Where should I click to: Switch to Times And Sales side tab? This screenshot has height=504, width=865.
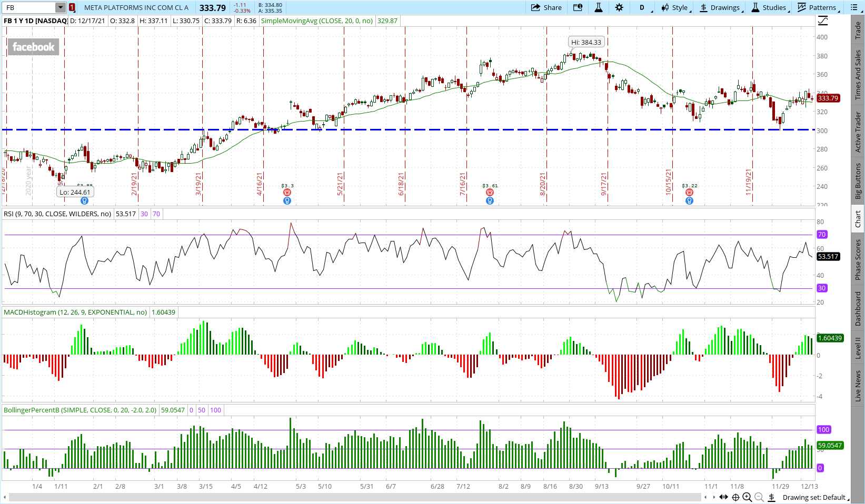(x=858, y=75)
